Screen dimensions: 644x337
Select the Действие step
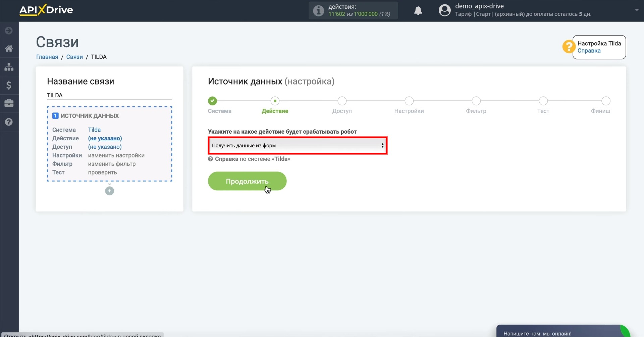[275, 101]
